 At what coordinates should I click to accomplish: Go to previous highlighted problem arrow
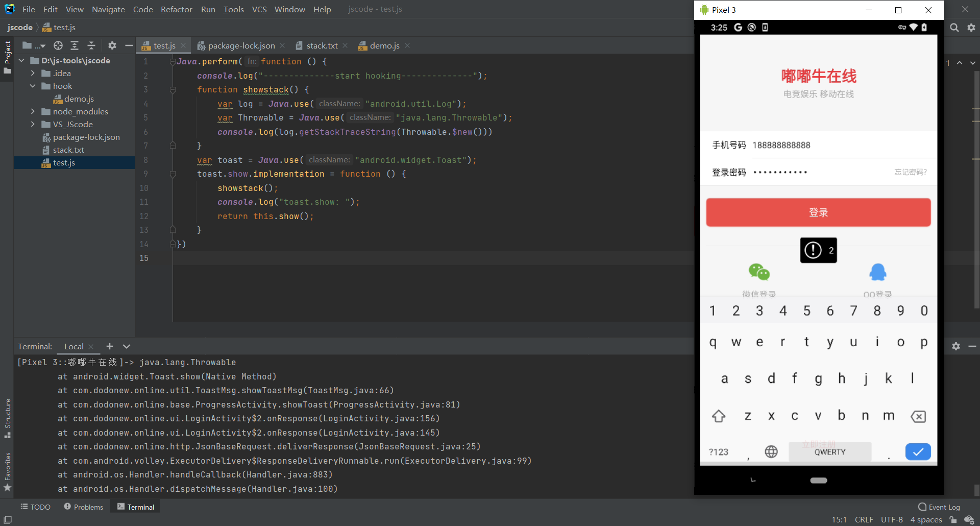960,63
